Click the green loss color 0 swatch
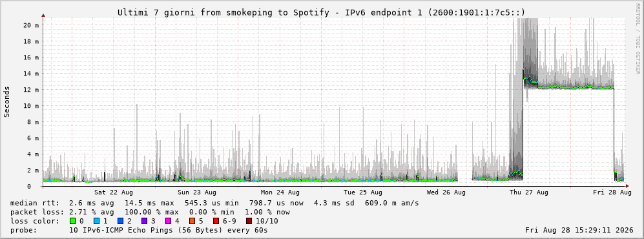 click(72, 222)
